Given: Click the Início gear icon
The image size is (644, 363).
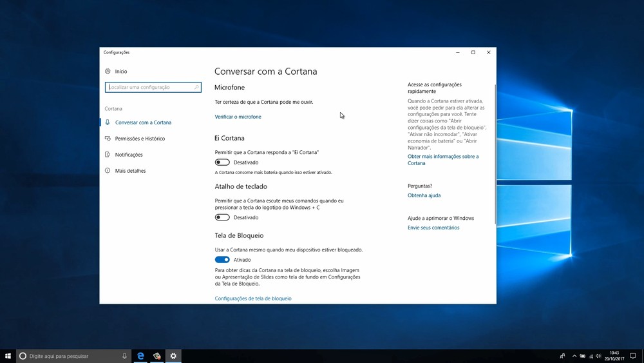Looking at the screenshot, I should (x=108, y=71).
